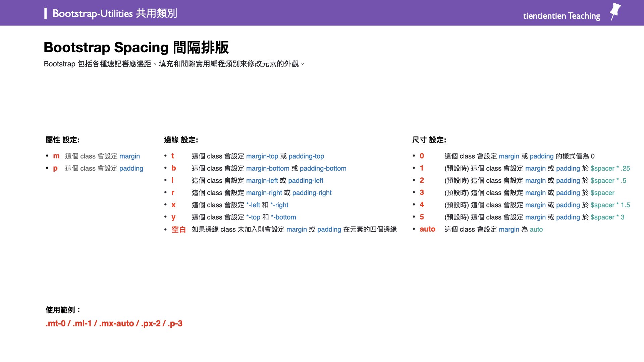The width and height of the screenshot is (644, 362).
Task: Click the padding-bottom link text
Action: click(x=323, y=168)
